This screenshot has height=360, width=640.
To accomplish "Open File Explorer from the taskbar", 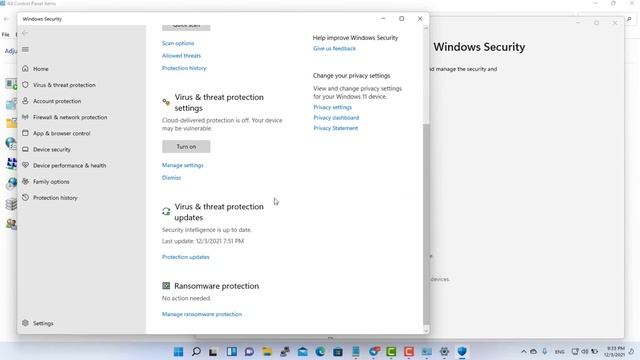I will tap(267, 351).
